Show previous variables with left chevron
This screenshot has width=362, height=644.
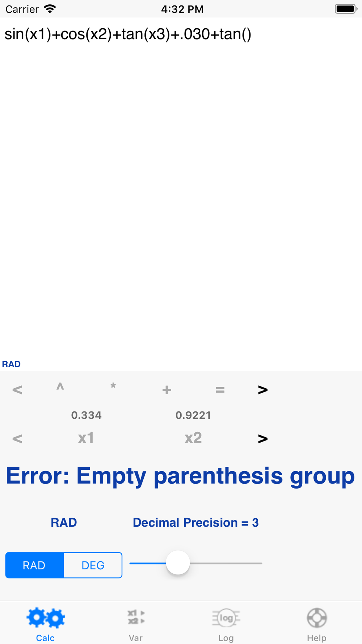click(x=17, y=439)
